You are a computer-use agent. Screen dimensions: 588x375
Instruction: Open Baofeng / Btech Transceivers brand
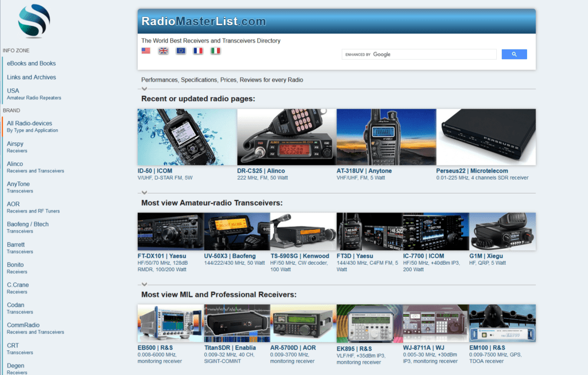[28, 227]
